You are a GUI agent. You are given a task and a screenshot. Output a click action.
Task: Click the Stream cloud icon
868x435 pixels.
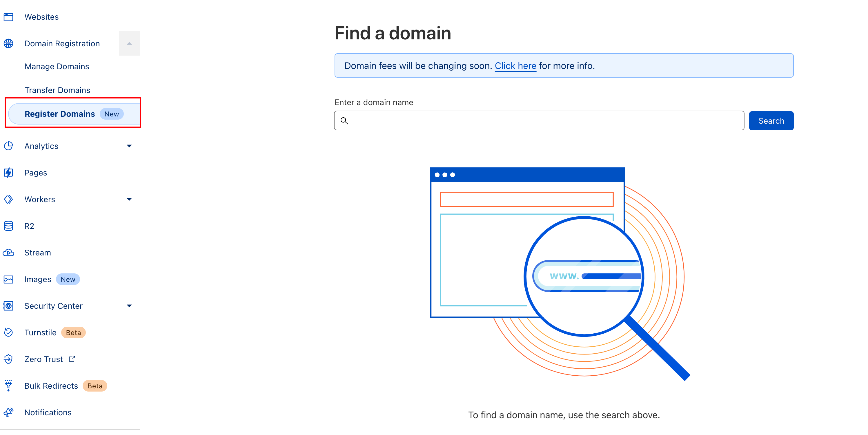coord(8,253)
